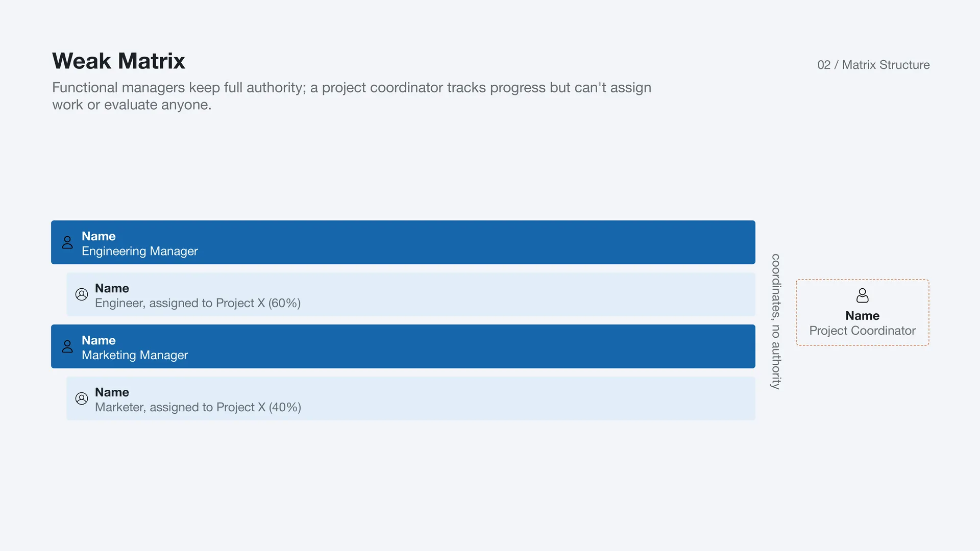Screen dimensions: 980x551
Task: Click the Marketing Manager person icon
Action: pos(67,346)
